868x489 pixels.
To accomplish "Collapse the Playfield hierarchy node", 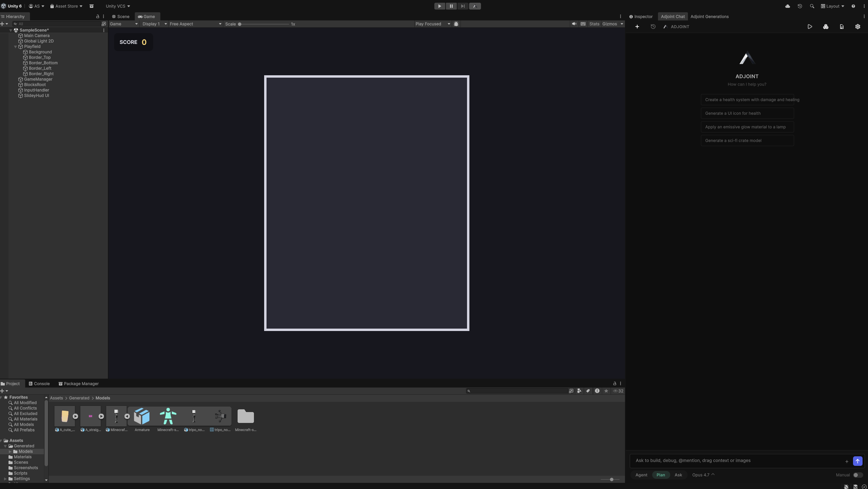I will (x=15, y=47).
